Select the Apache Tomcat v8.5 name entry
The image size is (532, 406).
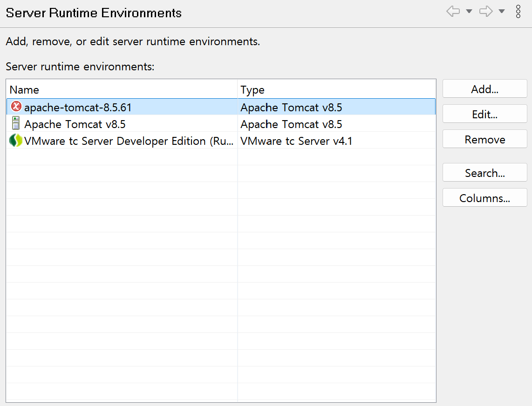coord(75,124)
